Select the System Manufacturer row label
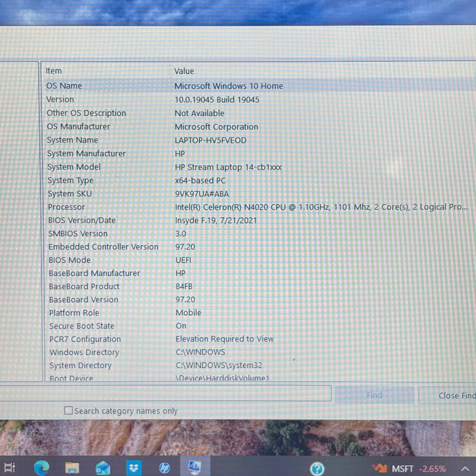Screen dimensions: 476x476 point(86,154)
